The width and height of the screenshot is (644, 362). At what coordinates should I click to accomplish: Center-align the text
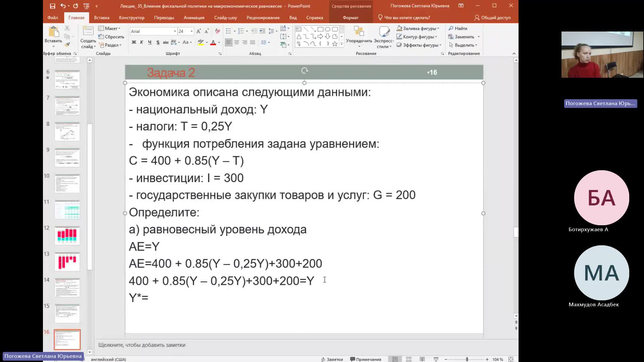[236, 42]
